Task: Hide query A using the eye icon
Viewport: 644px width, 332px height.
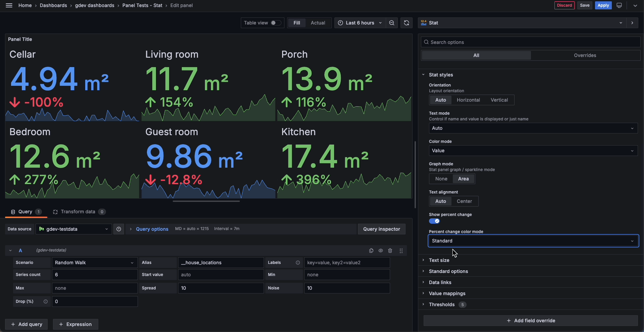Action: coord(381,251)
